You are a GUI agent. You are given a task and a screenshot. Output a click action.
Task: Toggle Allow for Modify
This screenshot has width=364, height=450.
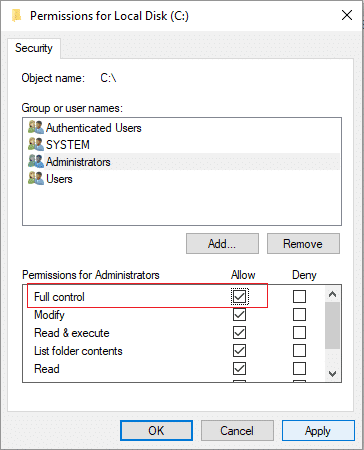239,314
